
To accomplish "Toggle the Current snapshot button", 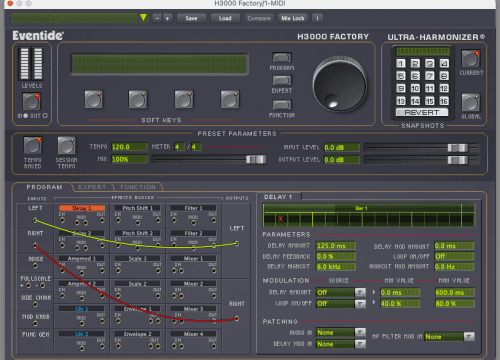I will tap(470, 59).
